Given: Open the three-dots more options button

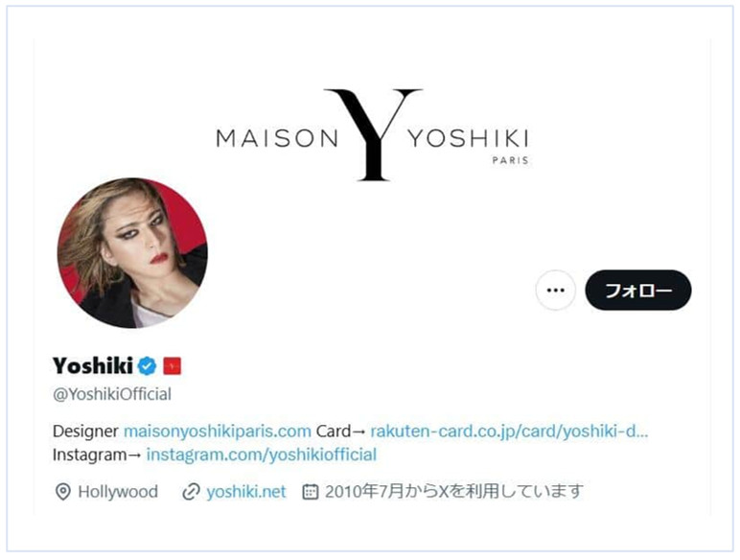Looking at the screenshot, I should tap(555, 290).
